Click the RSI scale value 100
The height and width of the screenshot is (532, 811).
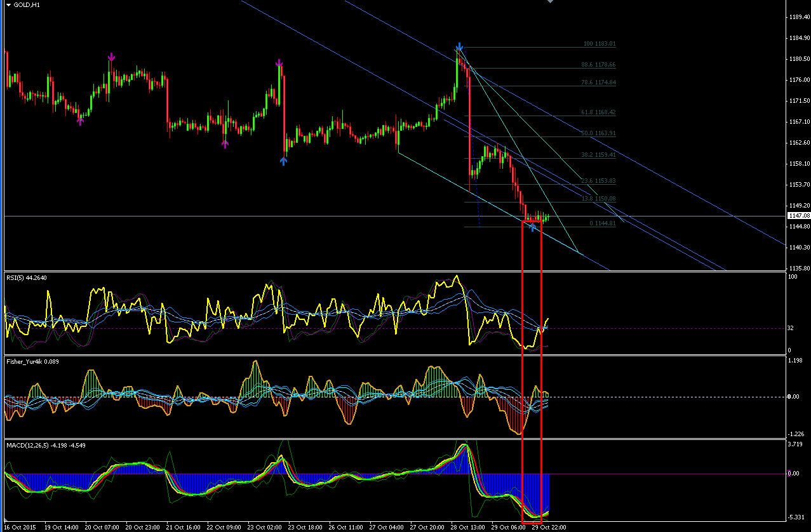792,277
